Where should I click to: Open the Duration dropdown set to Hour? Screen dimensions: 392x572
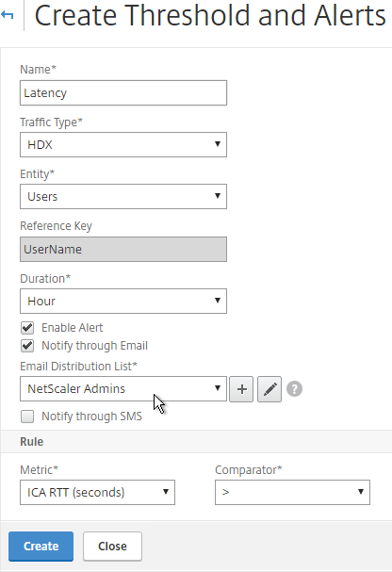123,302
